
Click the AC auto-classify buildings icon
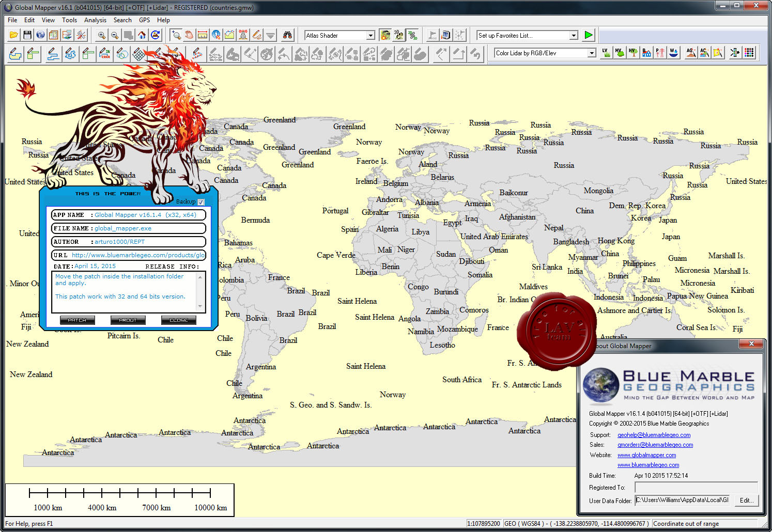pyautogui.click(x=704, y=53)
